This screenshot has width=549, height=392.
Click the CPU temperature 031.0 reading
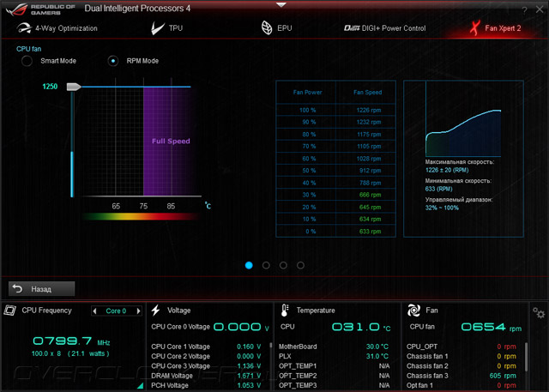point(361,328)
